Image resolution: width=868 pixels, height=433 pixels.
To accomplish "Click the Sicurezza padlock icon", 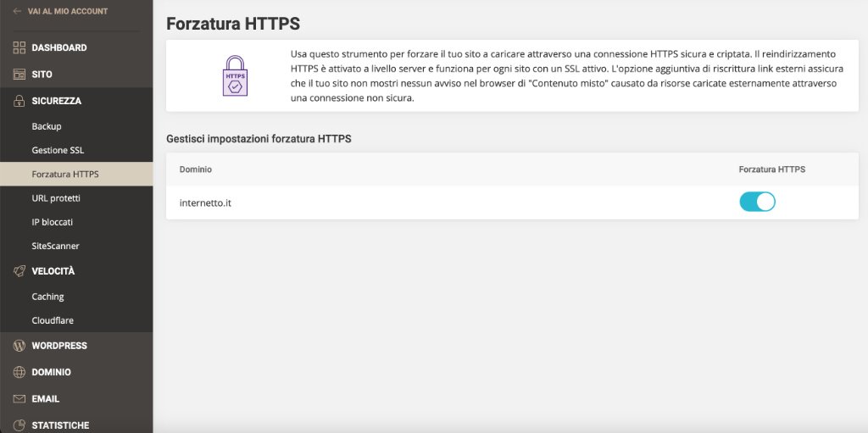I will coord(19,101).
